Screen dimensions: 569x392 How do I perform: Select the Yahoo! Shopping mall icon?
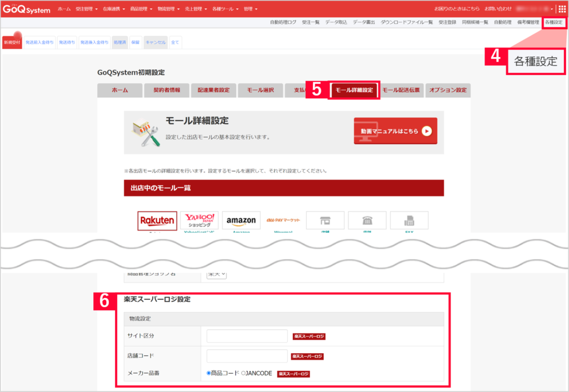(x=199, y=220)
